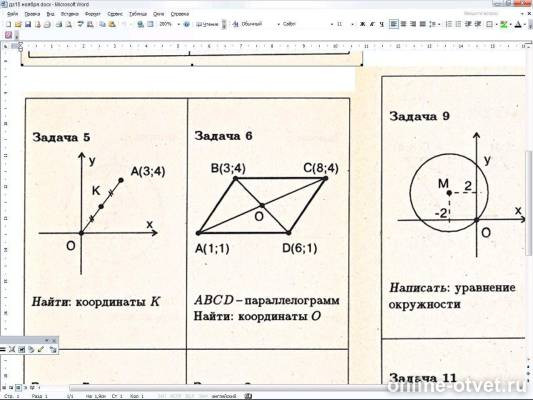Align text to the left

click(x=394, y=24)
